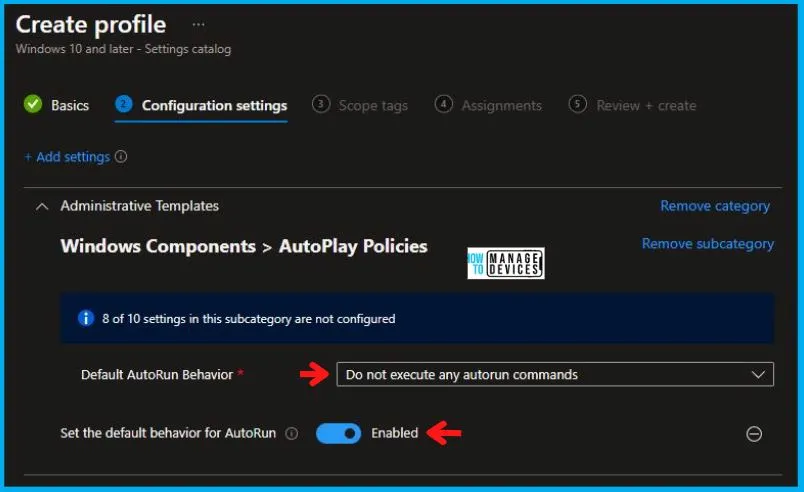
Task: Click Remove category link
Action: 715,206
